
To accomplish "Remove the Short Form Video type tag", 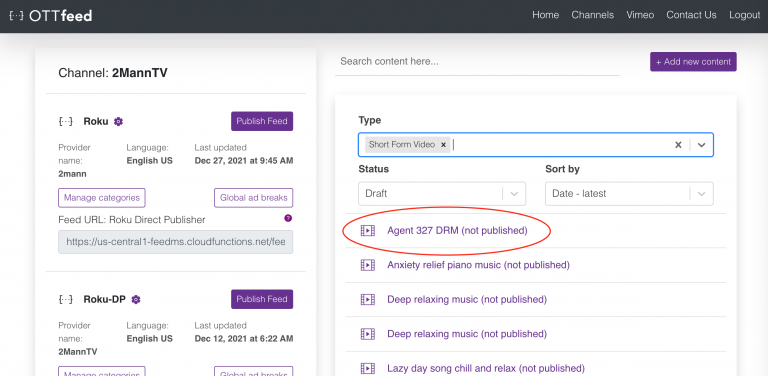I will [443, 144].
